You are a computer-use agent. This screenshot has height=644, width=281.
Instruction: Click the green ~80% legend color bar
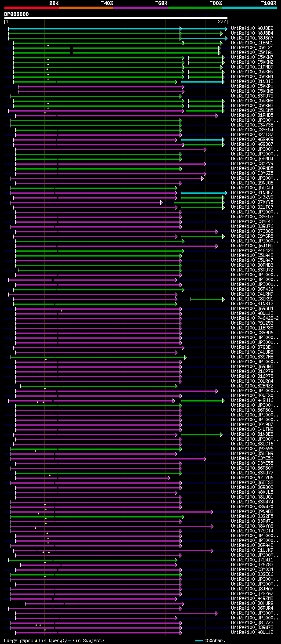pos(195,8)
